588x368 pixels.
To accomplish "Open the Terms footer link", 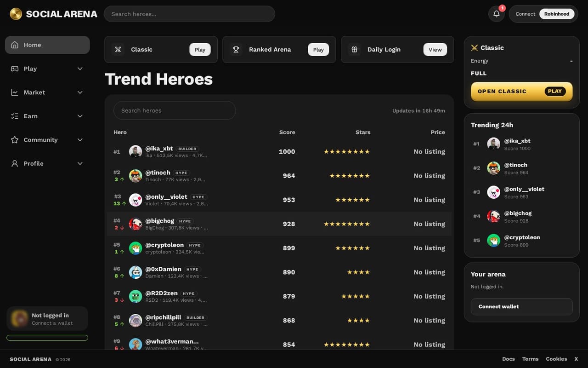I will click(530, 359).
